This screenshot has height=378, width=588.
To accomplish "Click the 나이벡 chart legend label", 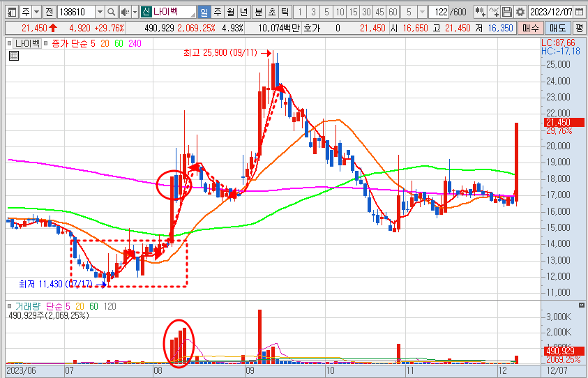I will 27,43.
